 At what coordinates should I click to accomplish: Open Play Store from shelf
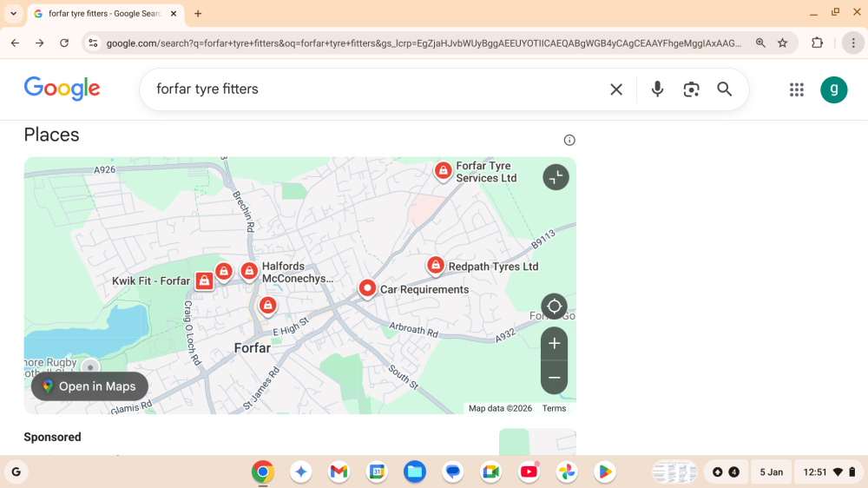tap(604, 472)
